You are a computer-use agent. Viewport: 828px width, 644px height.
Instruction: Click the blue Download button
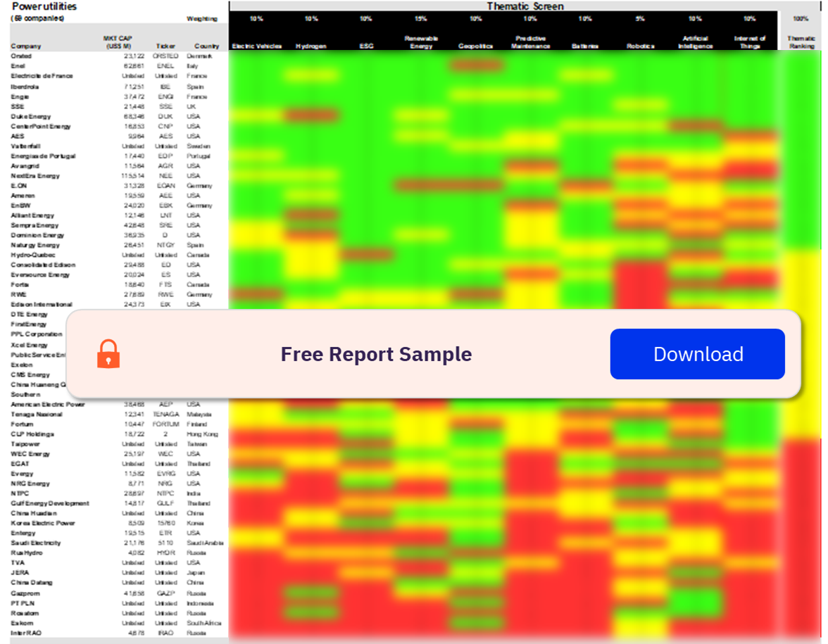[698, 354]
